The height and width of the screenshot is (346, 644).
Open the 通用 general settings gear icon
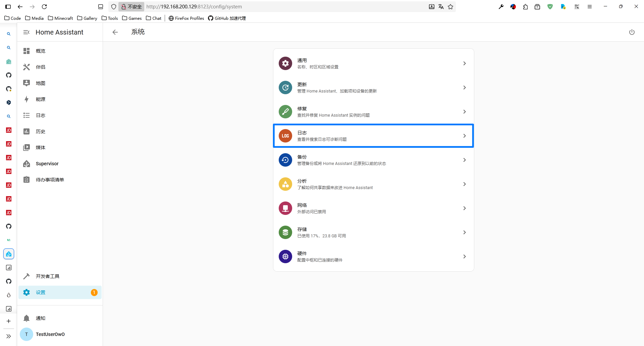tap(285, 63)
